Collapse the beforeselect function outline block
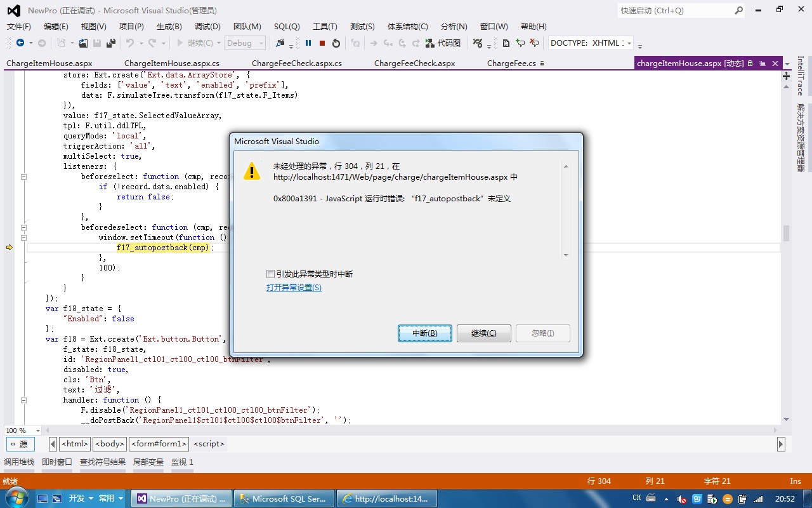The height and width of the screenshot is (508, 812). tap(23, 177)
